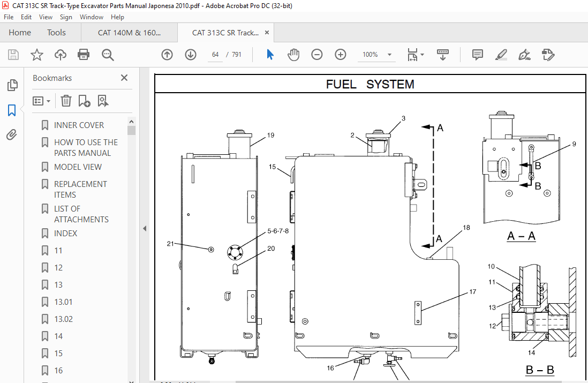Toggle the Bookmarks panel sidebar icon
Image resolution: width=588 pixels, height=383 pixels.
12,110
